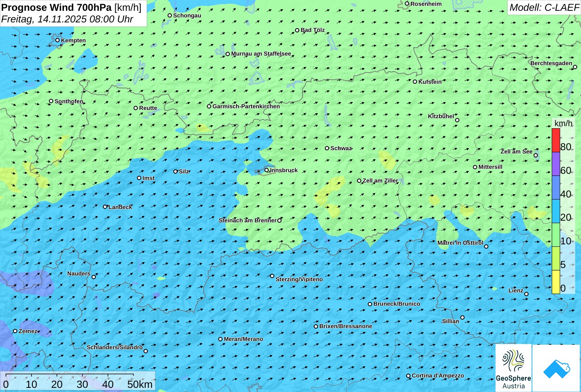
Task: Click the 'Schwaz' label
Action: click(341, 148)
